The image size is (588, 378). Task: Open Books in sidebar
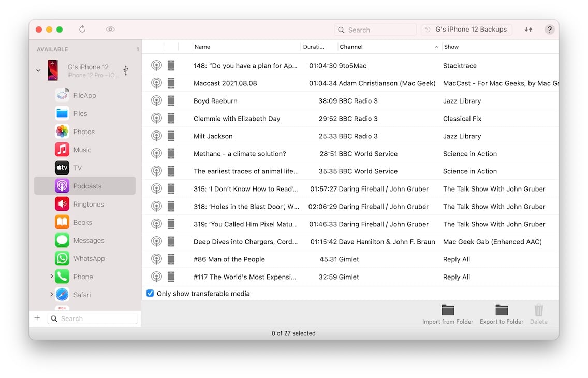click(x=85, y=222)
